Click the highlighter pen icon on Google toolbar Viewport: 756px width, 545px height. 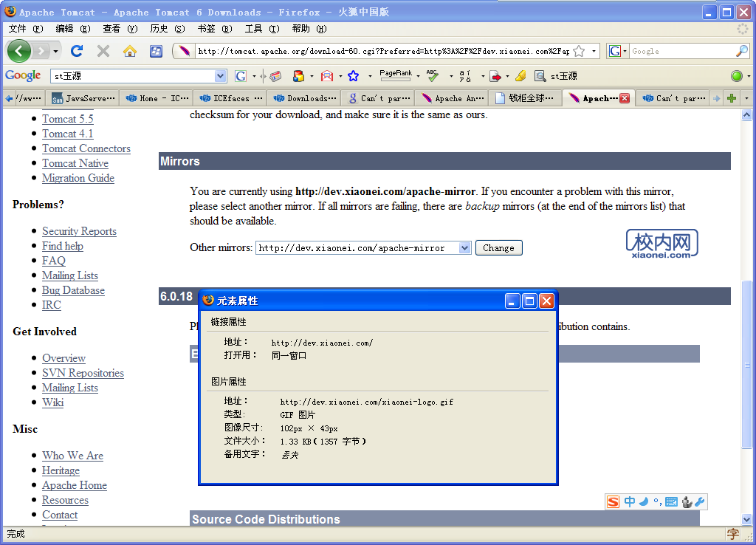pos(520,75)
